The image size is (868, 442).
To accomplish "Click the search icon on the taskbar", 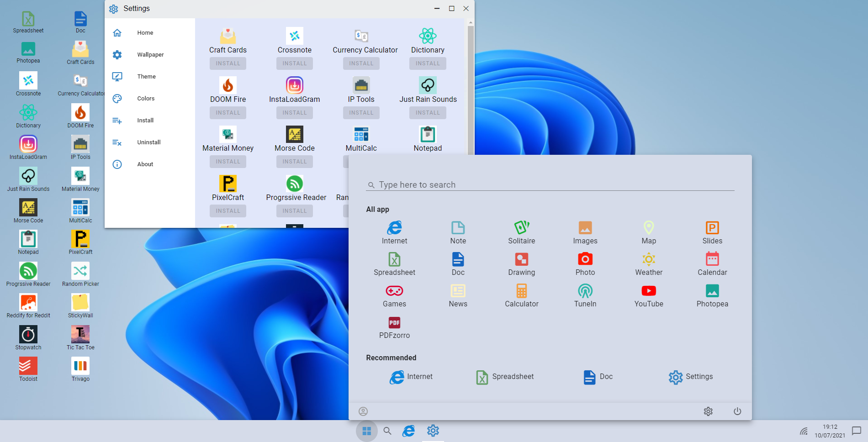I will click(387, 431).
